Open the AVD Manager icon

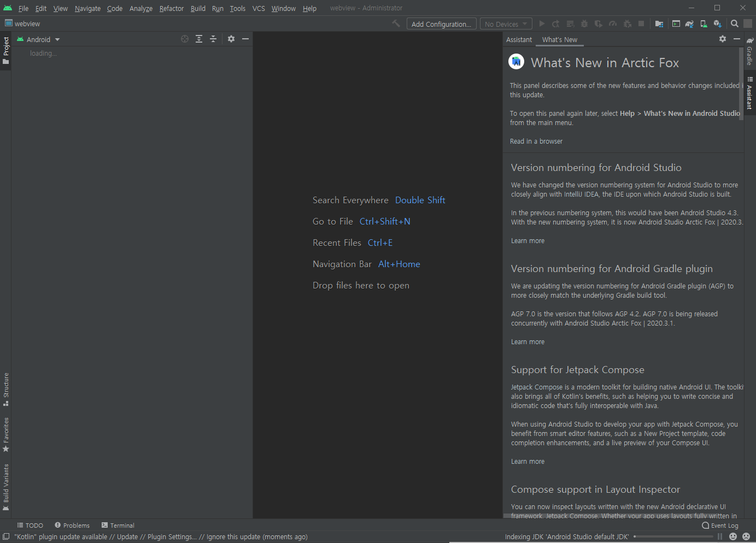point(704,23)
